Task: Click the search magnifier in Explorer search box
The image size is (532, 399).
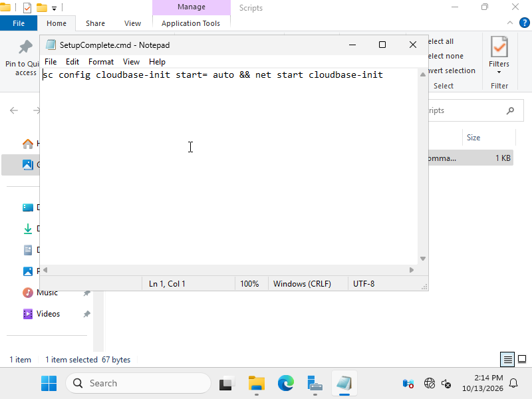Action: click(x=510, y=110)
